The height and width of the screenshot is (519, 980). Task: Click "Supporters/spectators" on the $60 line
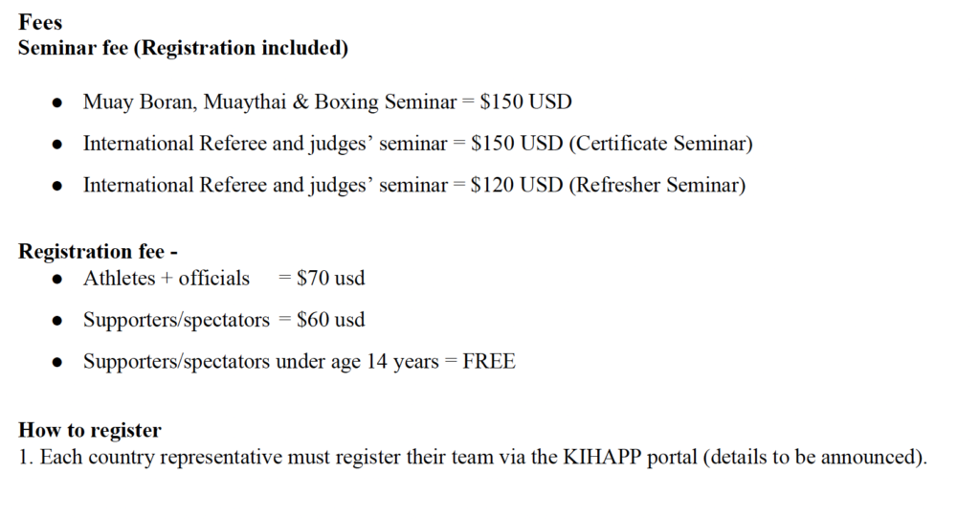(x=176, y=320)
